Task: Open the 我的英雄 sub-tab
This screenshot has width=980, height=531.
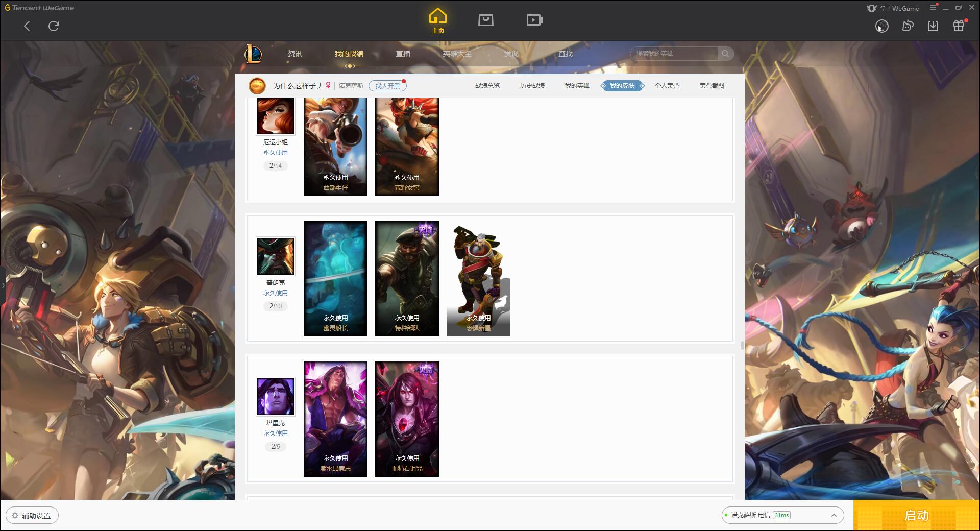Action: pyautogui.click(x=577, y=86)
